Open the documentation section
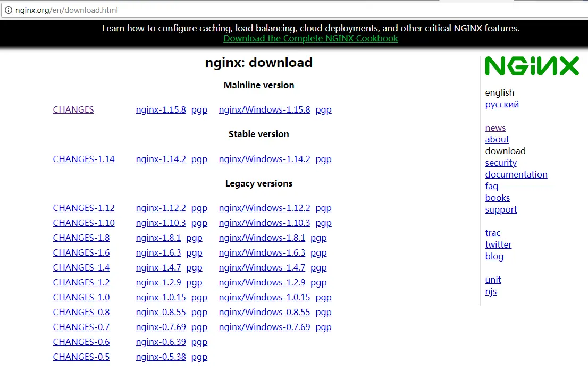 click(x=516, y=174)
